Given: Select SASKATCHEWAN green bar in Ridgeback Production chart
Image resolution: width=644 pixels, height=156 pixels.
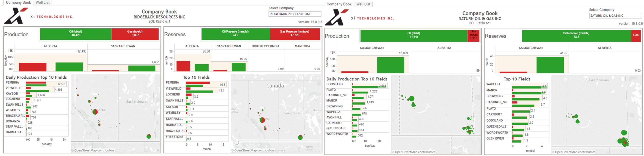Looking at the screenshot, I should click(142, 68).
